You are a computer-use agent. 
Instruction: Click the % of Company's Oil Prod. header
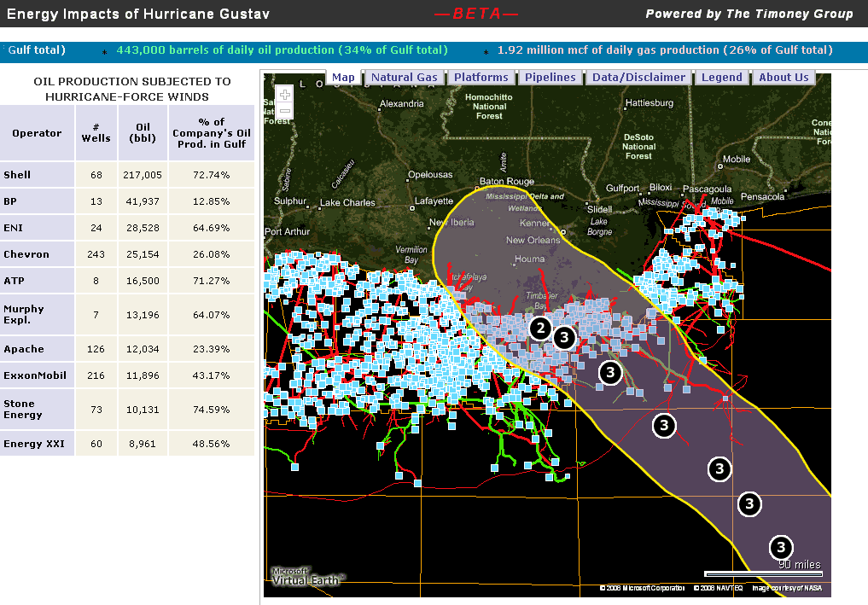[212, 133]
